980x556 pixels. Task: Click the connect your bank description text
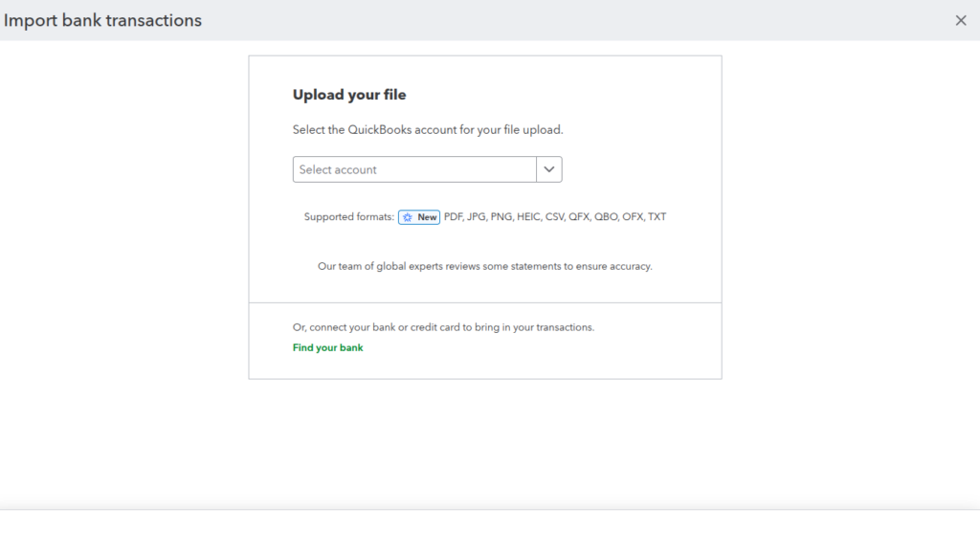tap(443, 326)
